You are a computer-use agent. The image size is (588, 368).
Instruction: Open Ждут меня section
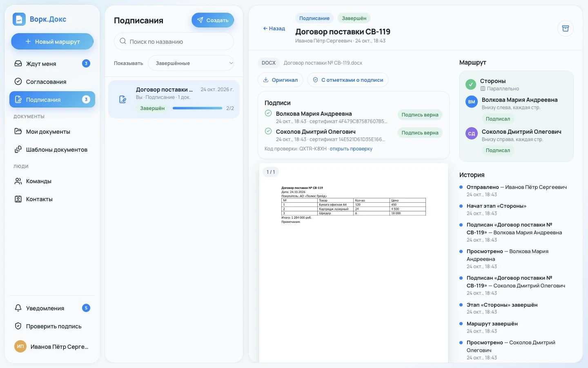52,63
